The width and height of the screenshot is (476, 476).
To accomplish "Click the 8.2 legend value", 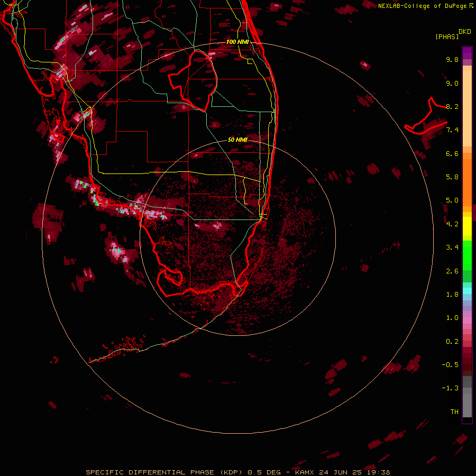I will (452, 106).
